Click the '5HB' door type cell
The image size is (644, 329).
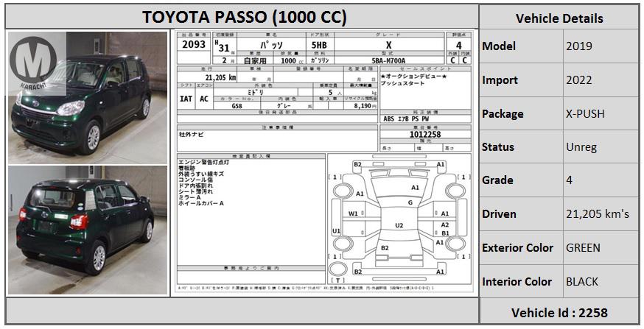319,45
